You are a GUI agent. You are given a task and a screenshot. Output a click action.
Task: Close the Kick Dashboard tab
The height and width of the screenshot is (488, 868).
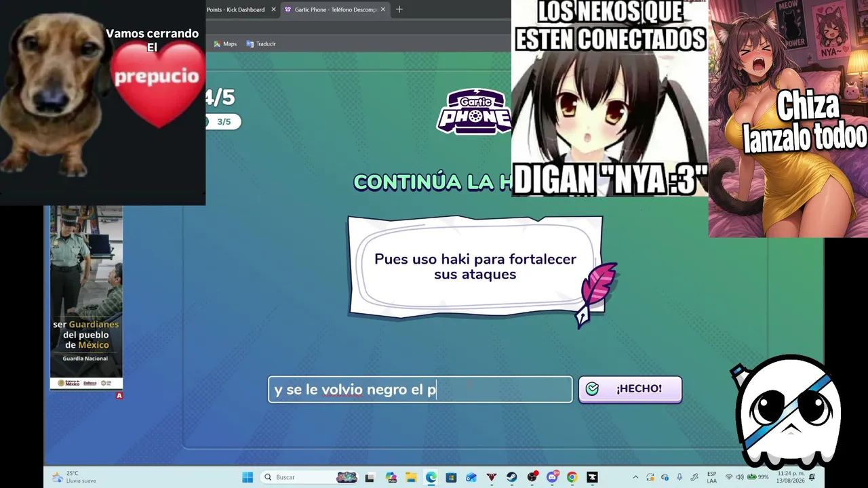pyautogui.click(x=273, y=9)
